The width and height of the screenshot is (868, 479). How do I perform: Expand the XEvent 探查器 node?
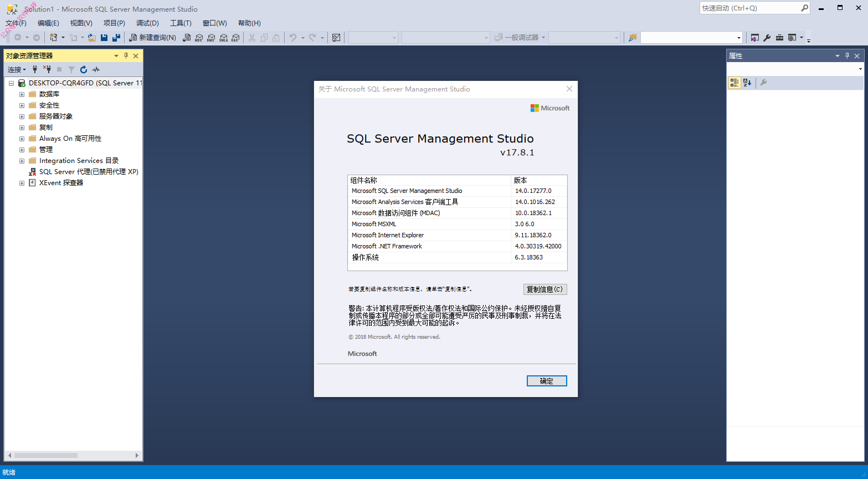click(x=22, y=183)
